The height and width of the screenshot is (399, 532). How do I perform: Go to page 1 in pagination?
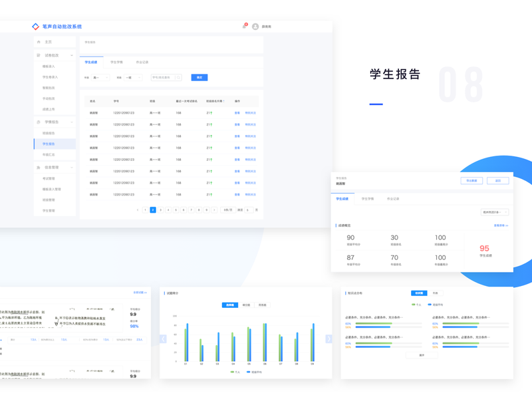(x=145, y=210)
